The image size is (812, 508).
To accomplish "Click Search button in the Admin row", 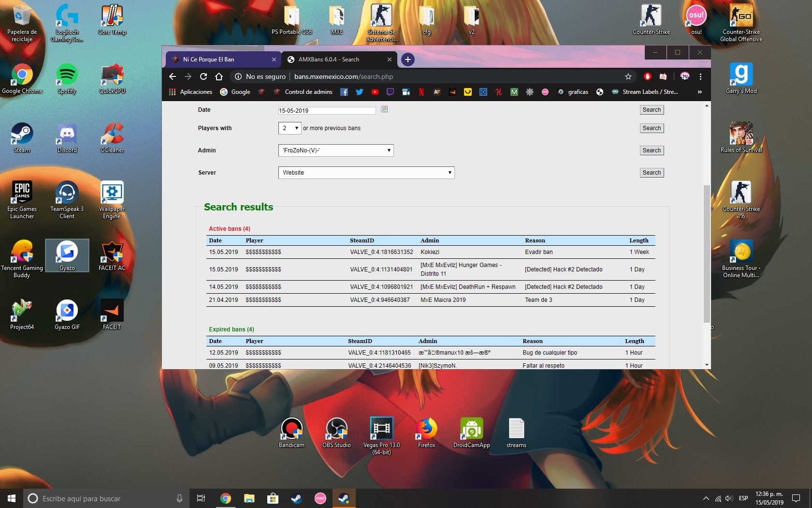I will pyautogui.click(x=652, y=150).
